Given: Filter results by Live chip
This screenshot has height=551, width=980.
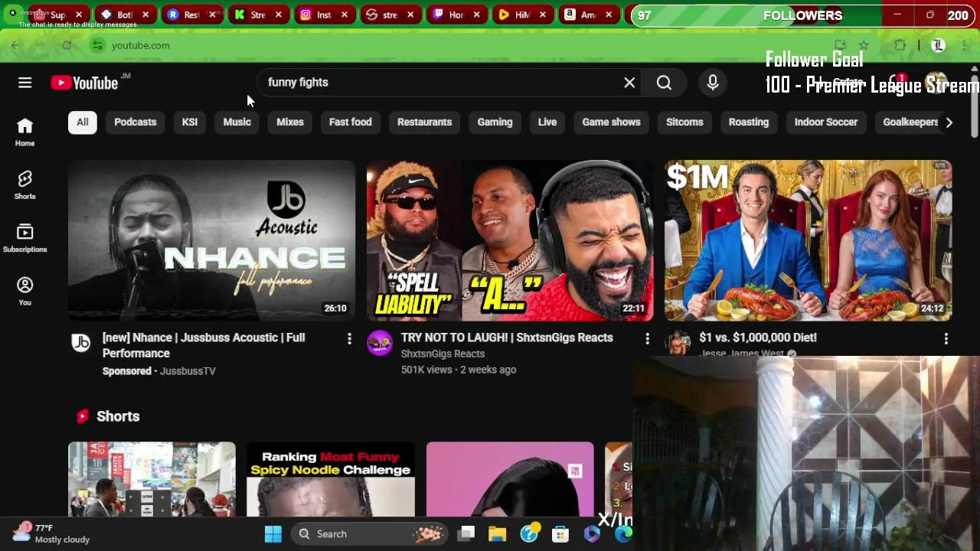Looking at the screenshot, I should pyautogui.click(x=547, y=122).
